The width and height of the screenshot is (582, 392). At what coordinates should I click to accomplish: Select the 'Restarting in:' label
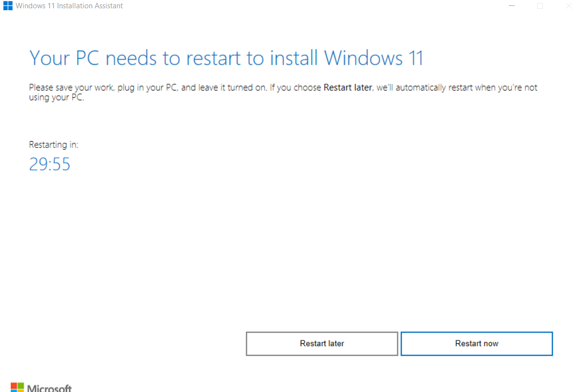click(x=54, y=145)
